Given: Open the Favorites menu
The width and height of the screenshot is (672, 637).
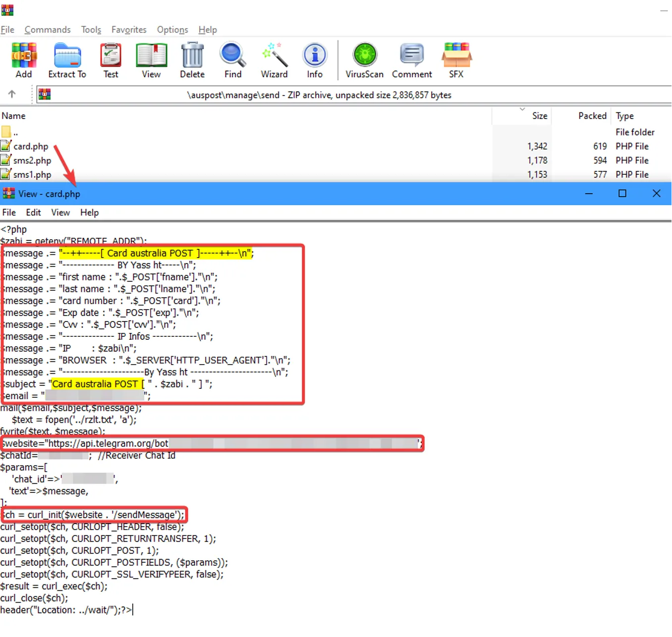Looking at the screenshot, I should [x=129, y=30].
